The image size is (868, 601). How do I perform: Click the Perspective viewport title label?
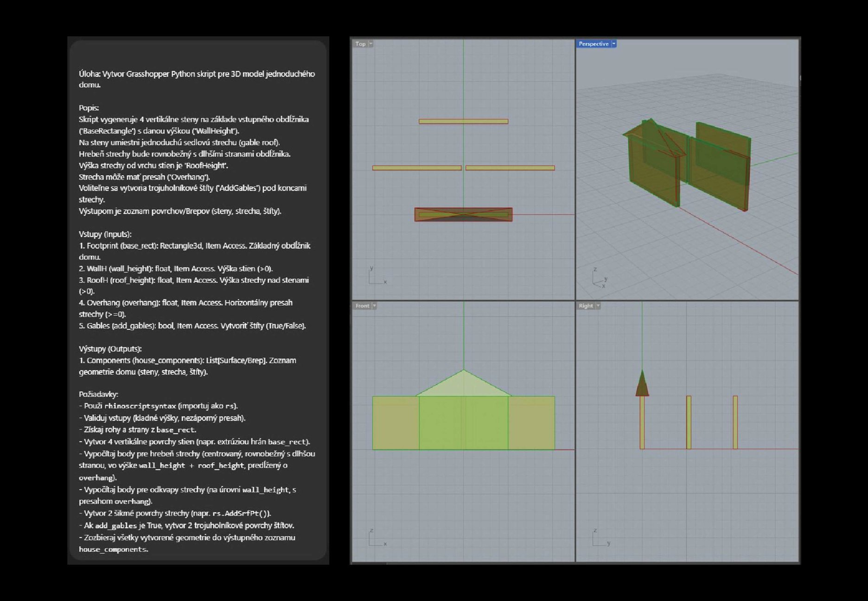[593, 44]
